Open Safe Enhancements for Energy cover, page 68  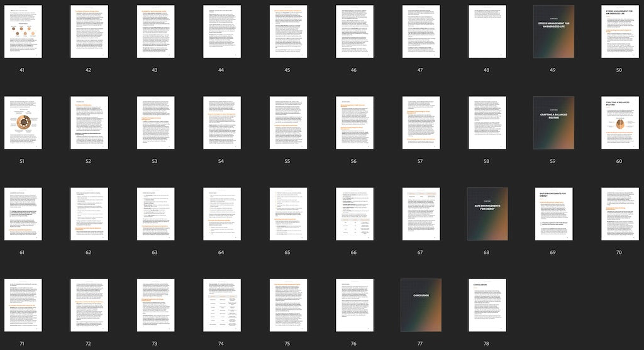[x=487, y=214]
